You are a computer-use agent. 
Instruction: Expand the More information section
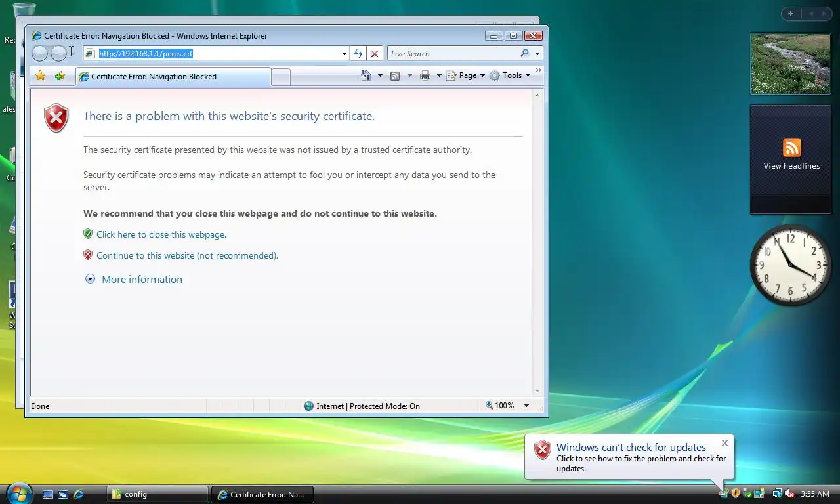click(x=134, y=279)
